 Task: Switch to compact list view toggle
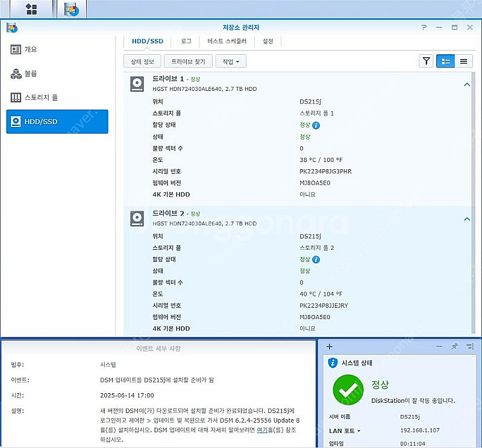click(x=463, y=61)
